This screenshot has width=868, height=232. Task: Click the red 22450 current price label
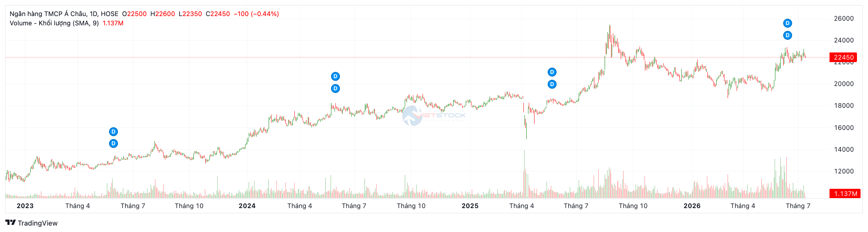pos(843,57)
